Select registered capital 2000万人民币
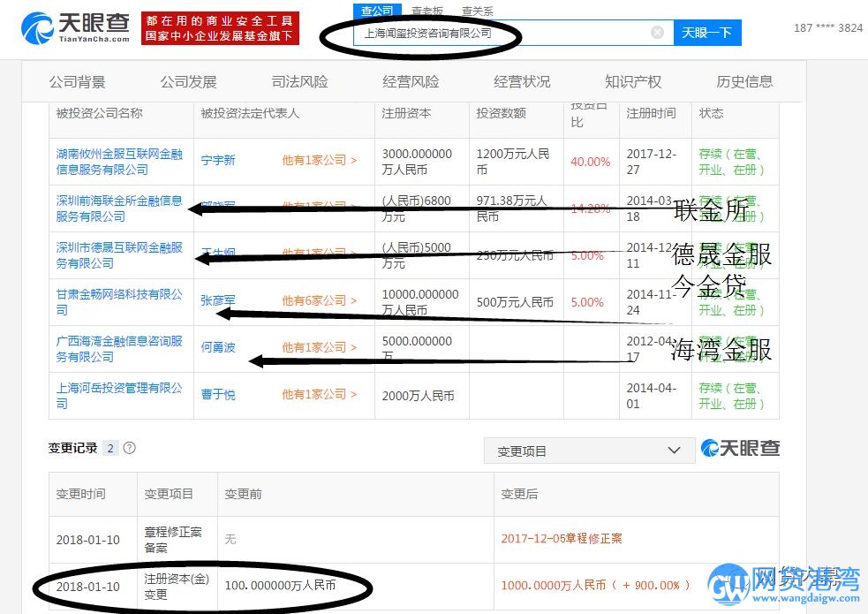868x614 pixels. coord(418,396)
